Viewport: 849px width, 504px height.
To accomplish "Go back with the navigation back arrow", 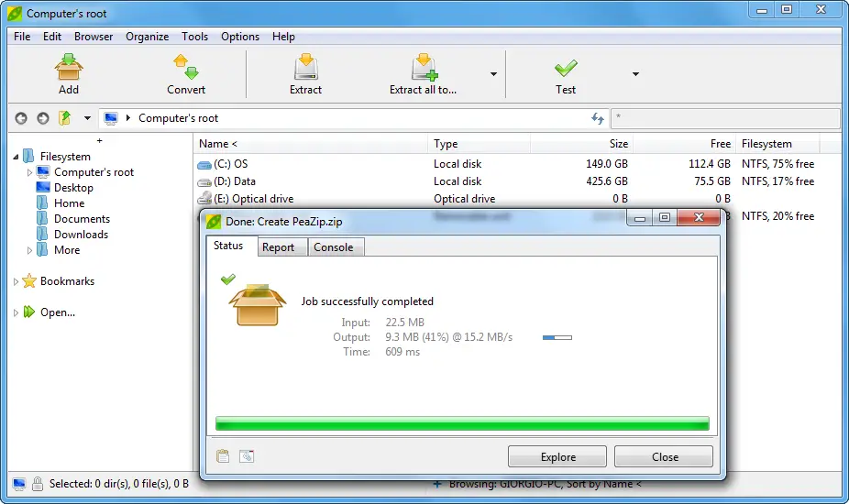I will [x=21, y=118].
